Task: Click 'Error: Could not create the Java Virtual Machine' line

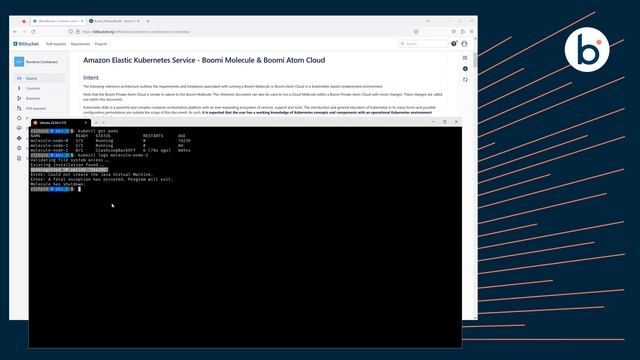Action: (x=91, y=174)
